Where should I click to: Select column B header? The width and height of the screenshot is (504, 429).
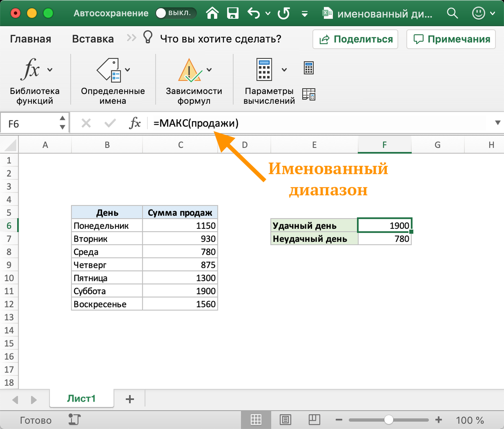107,145
